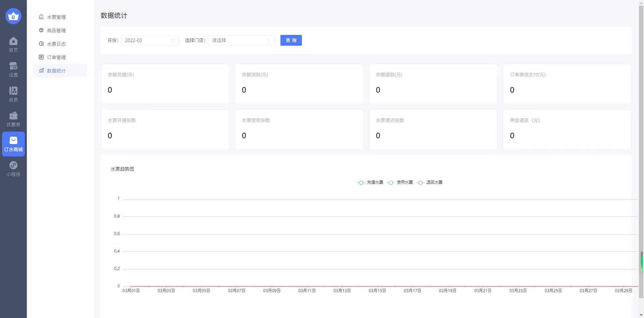Toggle 充值水票 legend series
644x318 pixels.
click(x=370, y=182)
